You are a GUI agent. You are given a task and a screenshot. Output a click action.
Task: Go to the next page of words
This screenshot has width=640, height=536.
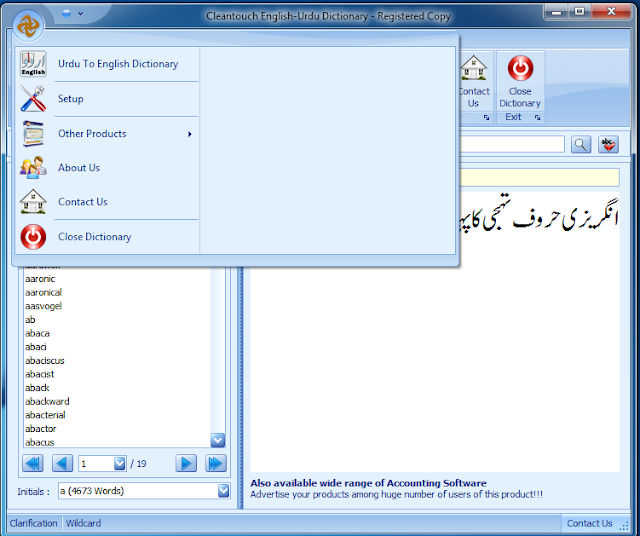click(186, 463)
